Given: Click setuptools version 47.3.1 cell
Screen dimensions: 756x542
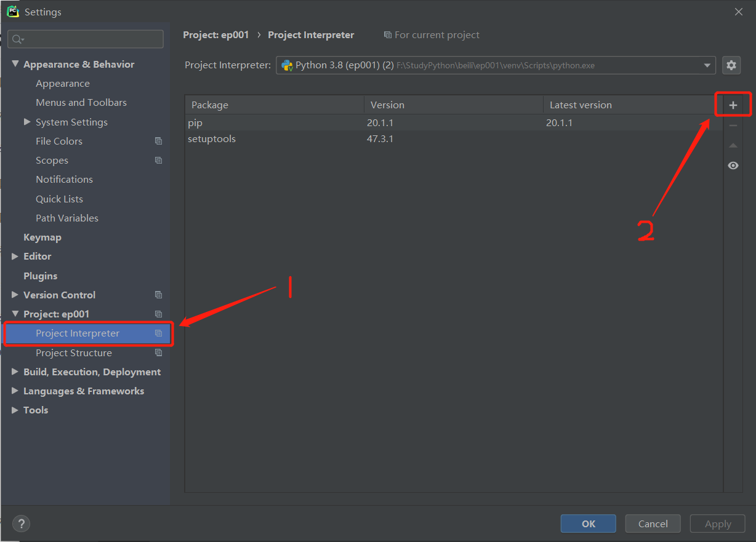Looking at the screenshot, I should coord(380,138).
